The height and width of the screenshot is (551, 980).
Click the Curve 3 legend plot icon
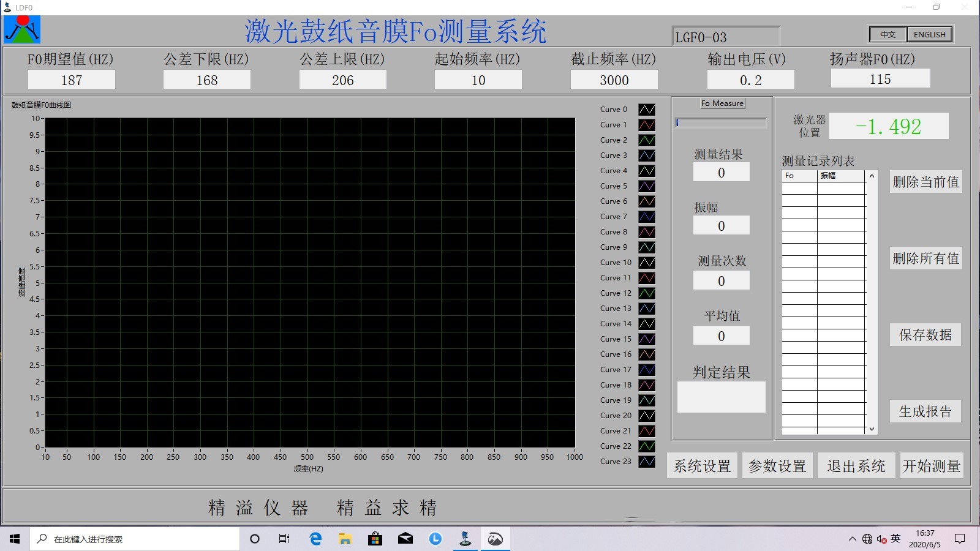tap(647, 156)
